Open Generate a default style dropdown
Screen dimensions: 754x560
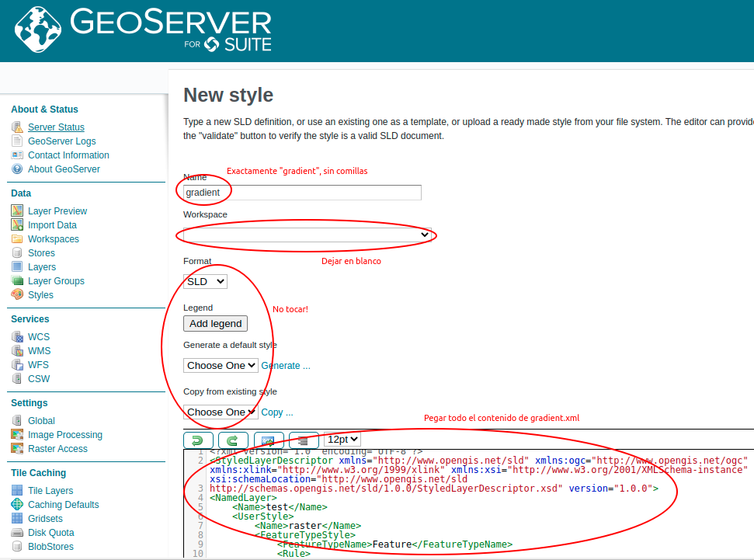(221, 366)
